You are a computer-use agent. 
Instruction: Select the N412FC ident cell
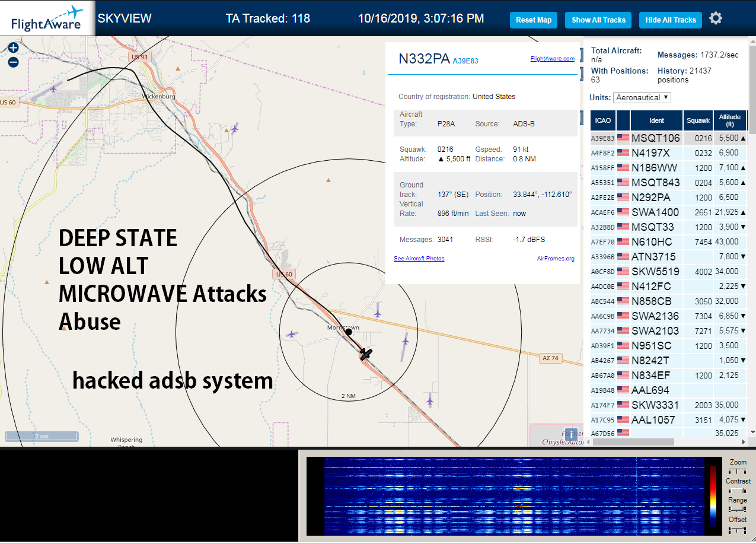coord(656,287)
